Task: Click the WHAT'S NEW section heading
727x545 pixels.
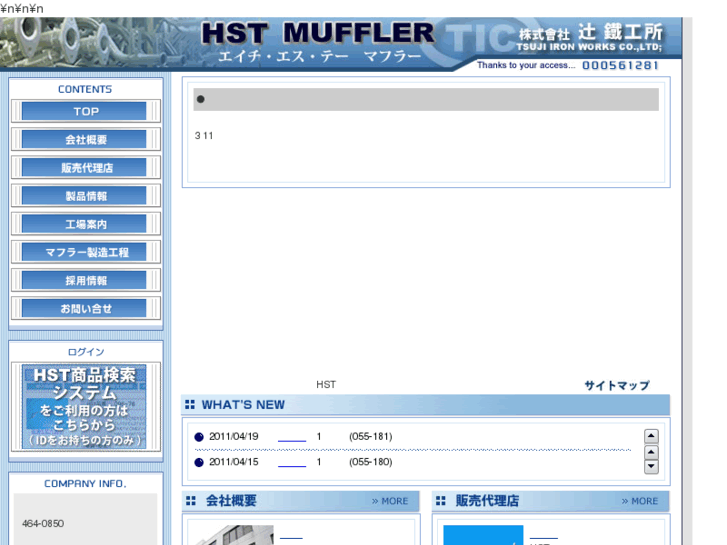Action: 243,405
